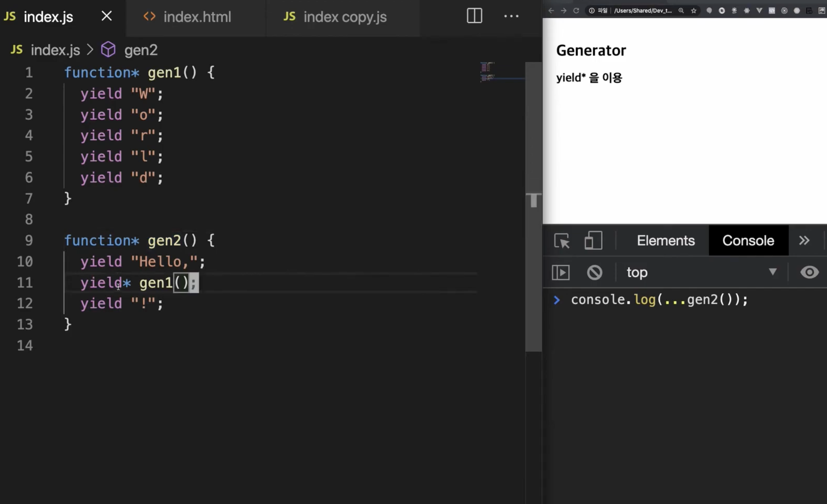Click the index.js breadcrumb item
The image size is (827, 504).
click(x=55, y=50)
